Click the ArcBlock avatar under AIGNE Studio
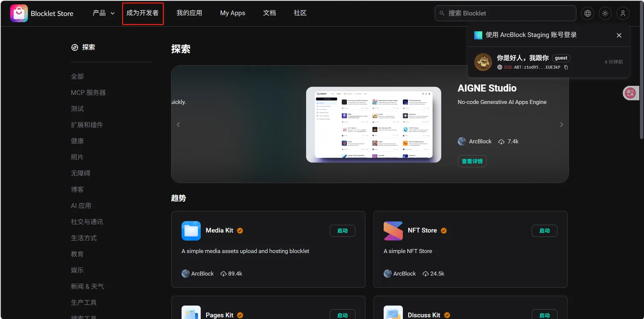 [462, 141]
